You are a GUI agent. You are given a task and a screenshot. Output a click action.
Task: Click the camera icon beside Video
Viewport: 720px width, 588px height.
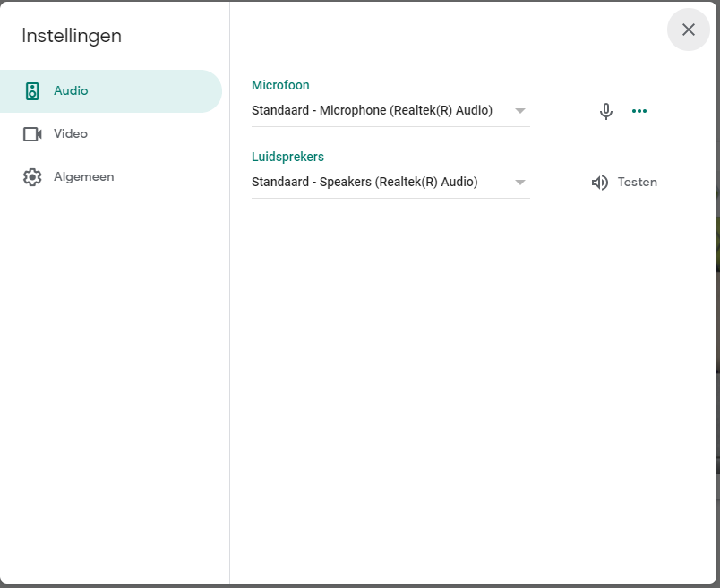(32, 134)
